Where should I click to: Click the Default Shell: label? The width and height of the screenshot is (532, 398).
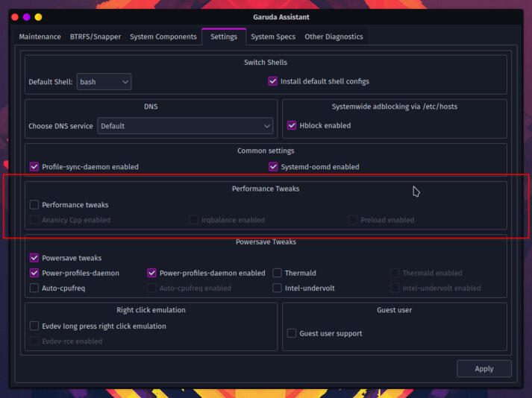[x=51, y=82]
